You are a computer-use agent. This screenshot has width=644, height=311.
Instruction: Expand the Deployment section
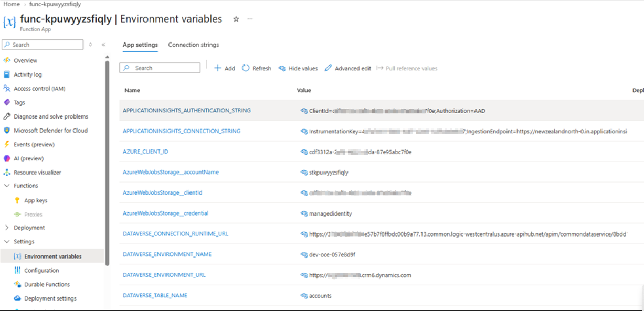[x=7, y=228]
